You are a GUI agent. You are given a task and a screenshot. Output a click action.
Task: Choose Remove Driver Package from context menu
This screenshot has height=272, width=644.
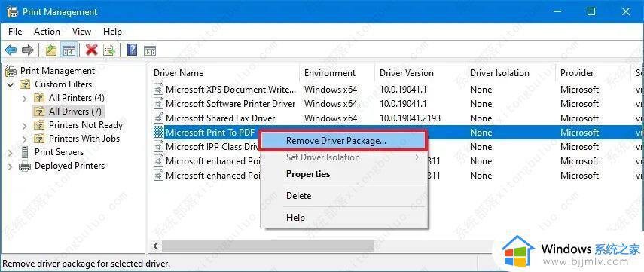(344, 141)
